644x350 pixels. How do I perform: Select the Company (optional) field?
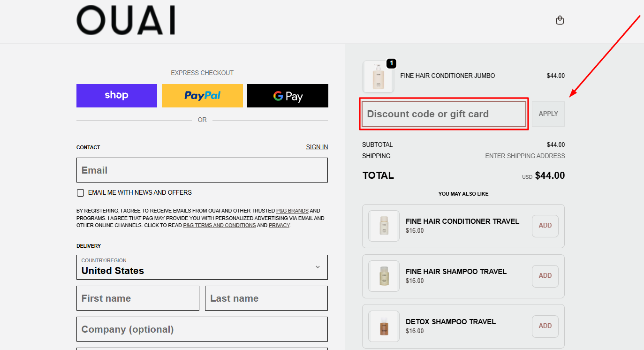tap(202, 329)
